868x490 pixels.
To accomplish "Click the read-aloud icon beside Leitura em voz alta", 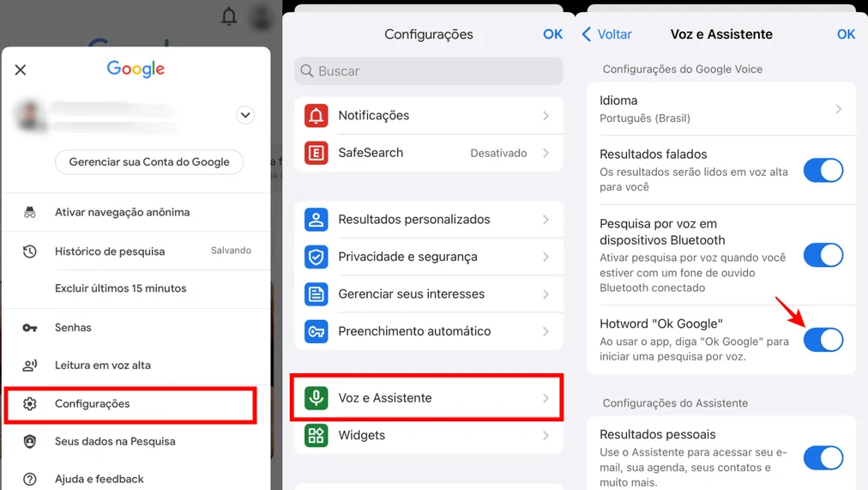I will pos(30,366).
